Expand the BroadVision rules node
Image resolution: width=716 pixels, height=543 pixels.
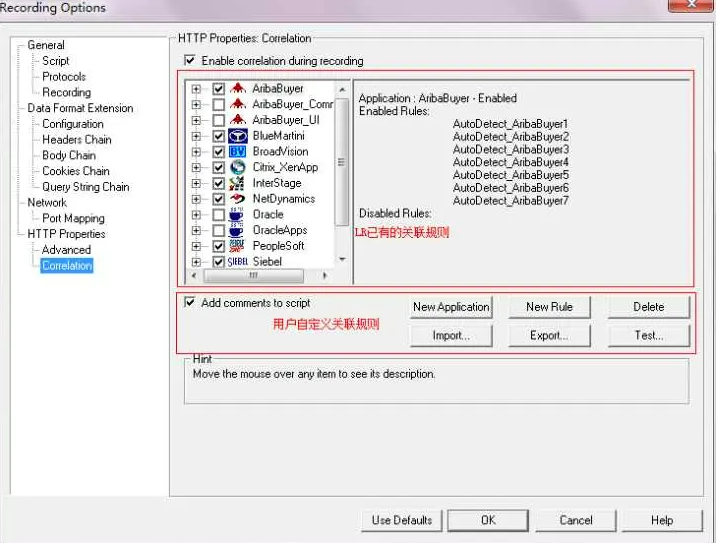point(196,152)
